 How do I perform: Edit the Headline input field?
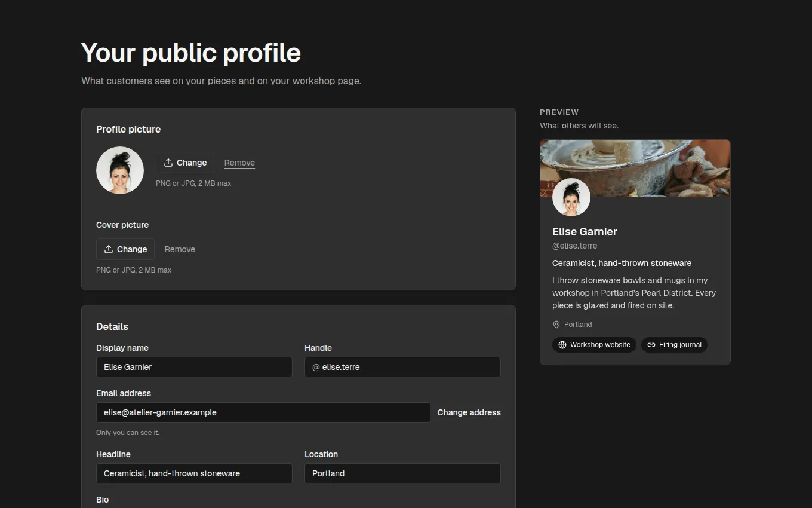(x=194, y=473)
